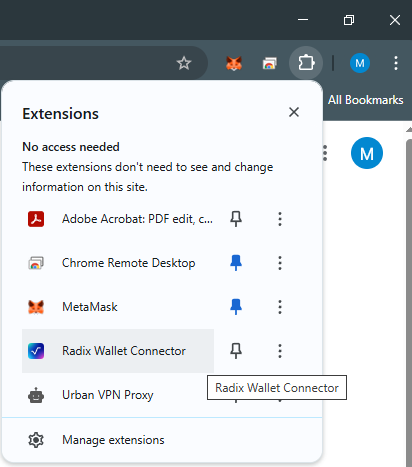Unpin MetaMask from the toolbar
412x467 pixels.
point(236,307)
